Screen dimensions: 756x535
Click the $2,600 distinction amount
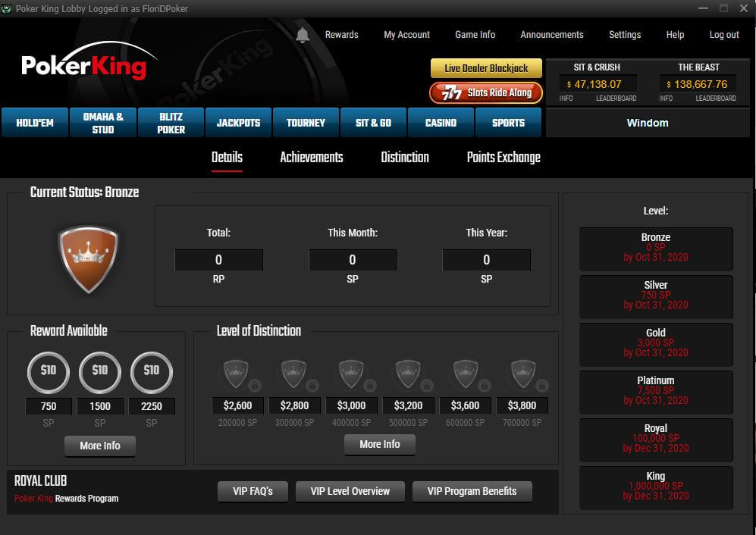pyautogui.click(x=237, y=406)
